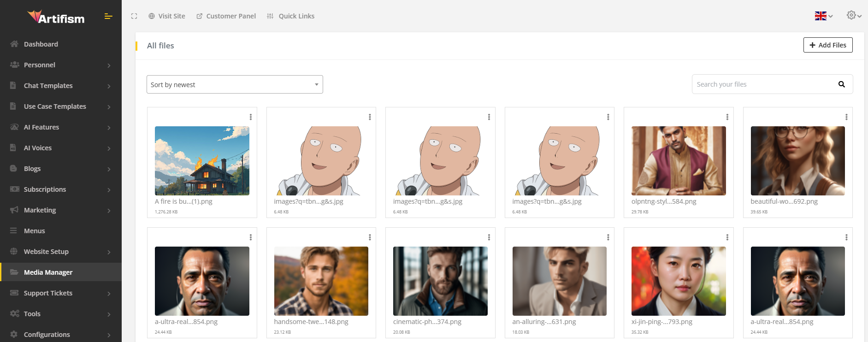
Task: Click the Add Files button
Action: [827, 45]
